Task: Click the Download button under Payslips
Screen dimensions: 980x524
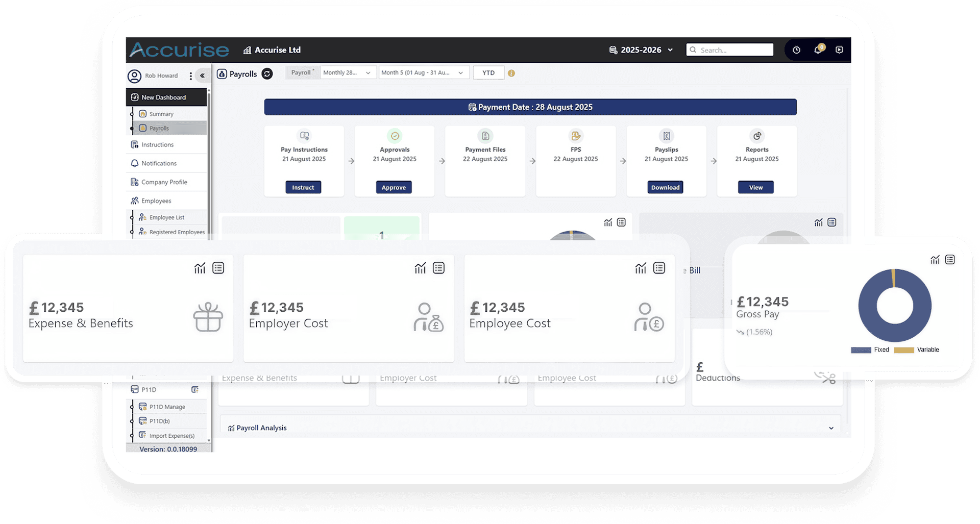Action: pyautogui.click(x=665, y=187)
